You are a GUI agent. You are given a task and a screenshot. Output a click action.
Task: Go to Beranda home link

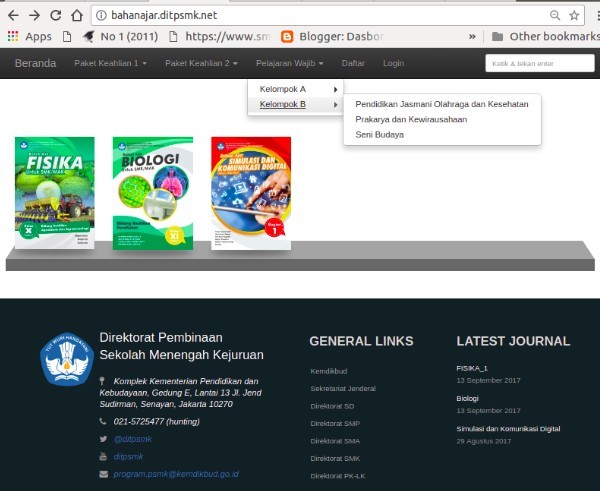point(36,63)
